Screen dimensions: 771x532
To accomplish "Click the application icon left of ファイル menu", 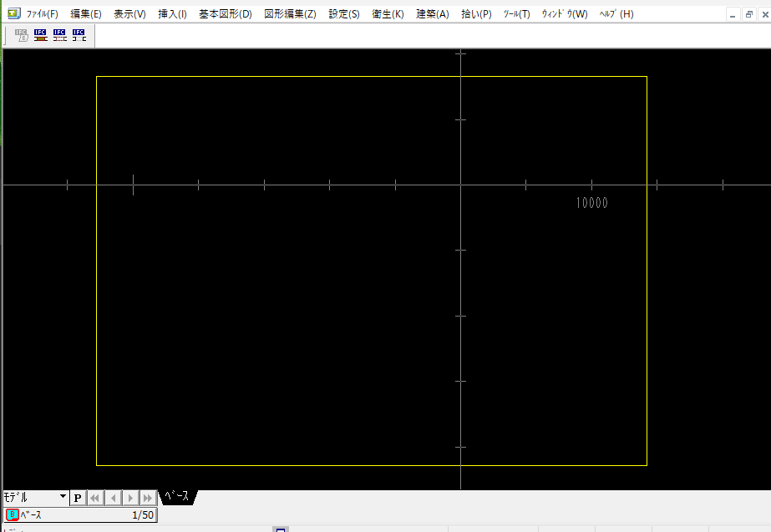I will coord(13,13).
